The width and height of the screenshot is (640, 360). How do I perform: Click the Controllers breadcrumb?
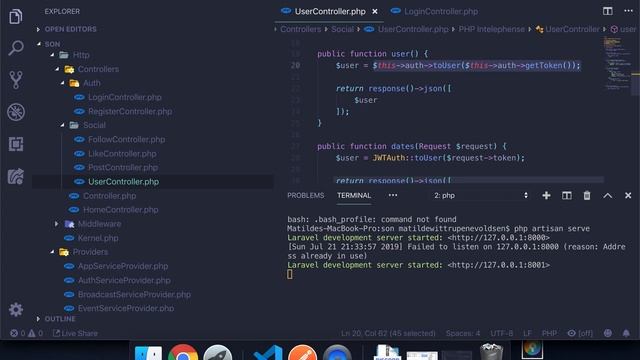coord(300,29)
